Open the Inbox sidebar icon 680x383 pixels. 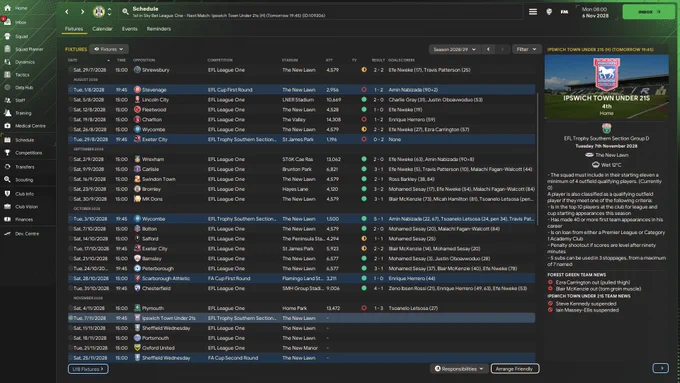pyautogui.click(x=7, y=22)
